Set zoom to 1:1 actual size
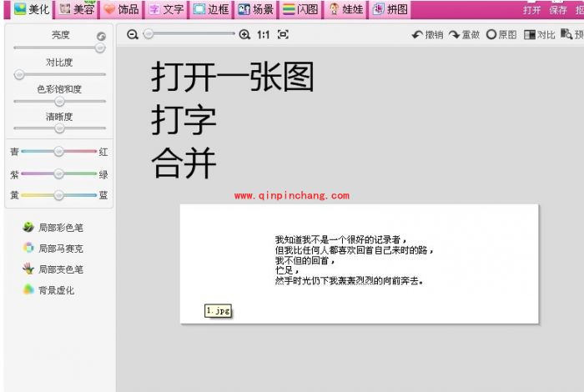 point(263,35)
